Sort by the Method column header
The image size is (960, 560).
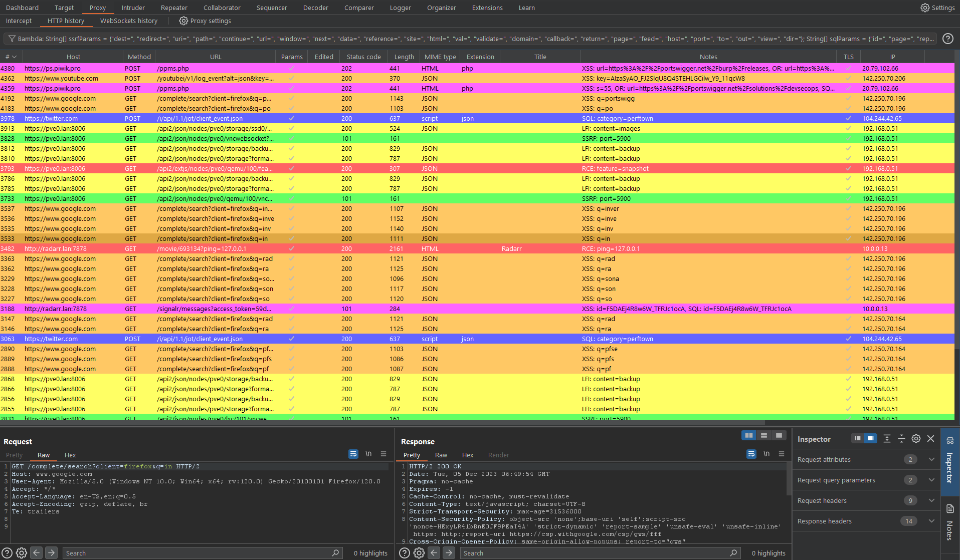(139, 57)
